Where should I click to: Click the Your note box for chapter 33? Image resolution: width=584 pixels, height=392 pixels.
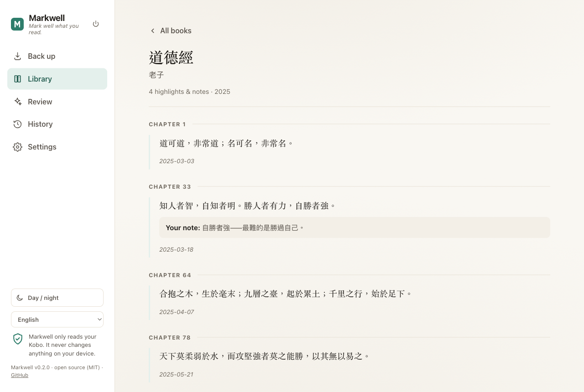tap(355, 227)
